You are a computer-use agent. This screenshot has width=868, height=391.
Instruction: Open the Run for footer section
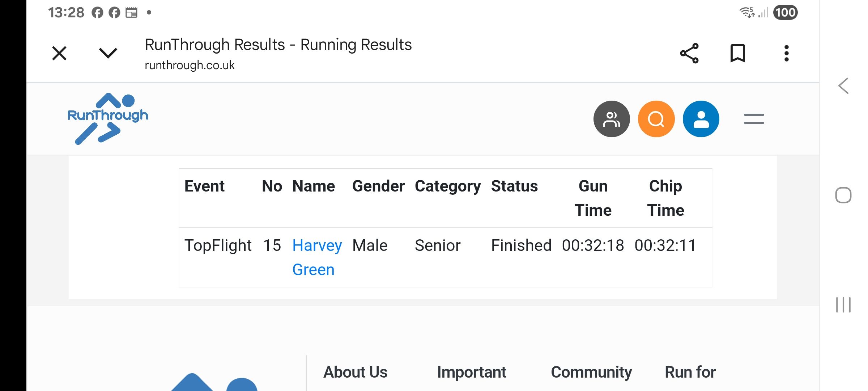click(x=690, y=372)
